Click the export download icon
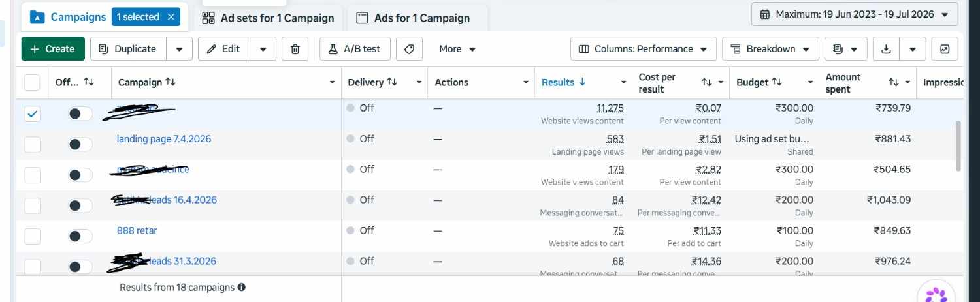This screenshot has width=980, height=302. click(886, 49)
